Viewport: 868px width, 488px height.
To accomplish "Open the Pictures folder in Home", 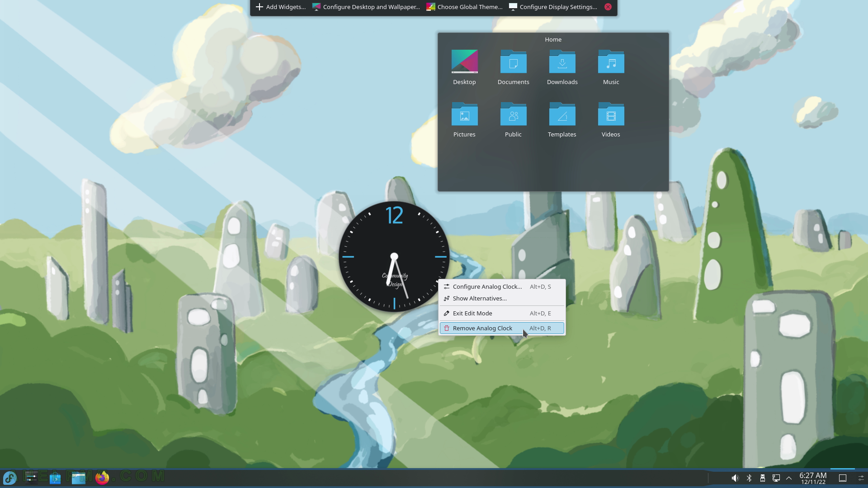I will [464, 120].
